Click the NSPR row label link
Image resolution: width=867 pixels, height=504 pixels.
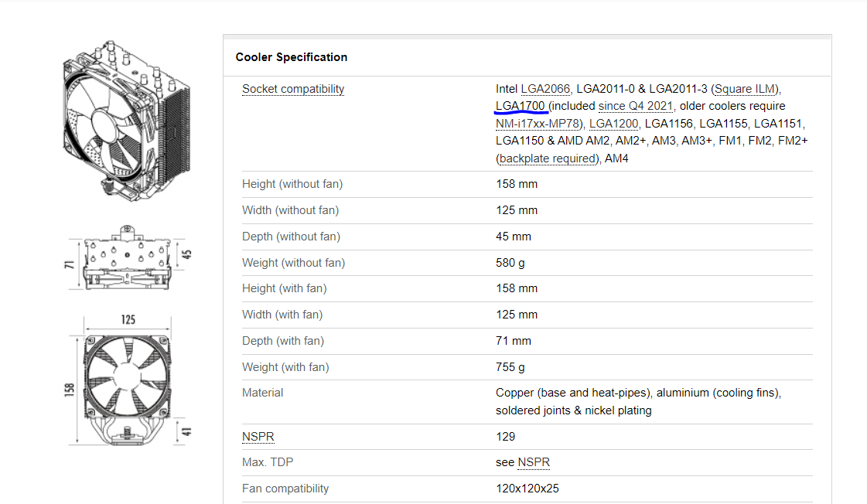(x=258, y=437)
